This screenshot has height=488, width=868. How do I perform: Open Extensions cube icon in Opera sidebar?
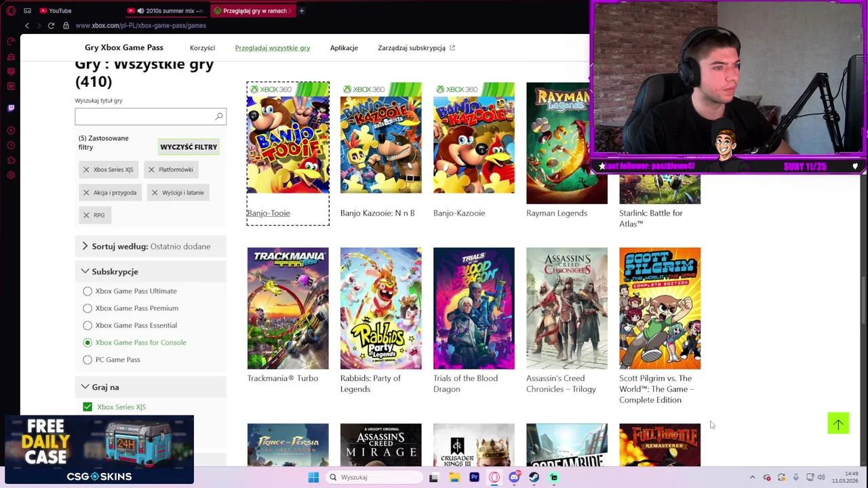tap(11, 161)
